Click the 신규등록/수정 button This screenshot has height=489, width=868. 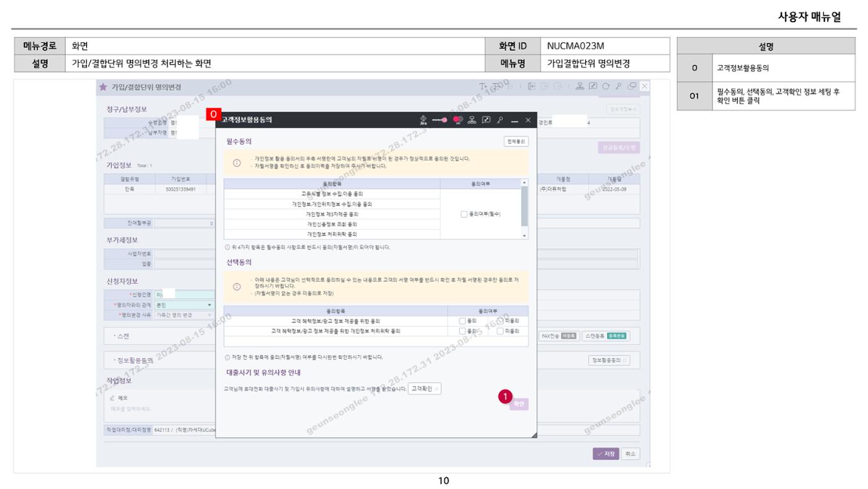(x=619, y=148)
